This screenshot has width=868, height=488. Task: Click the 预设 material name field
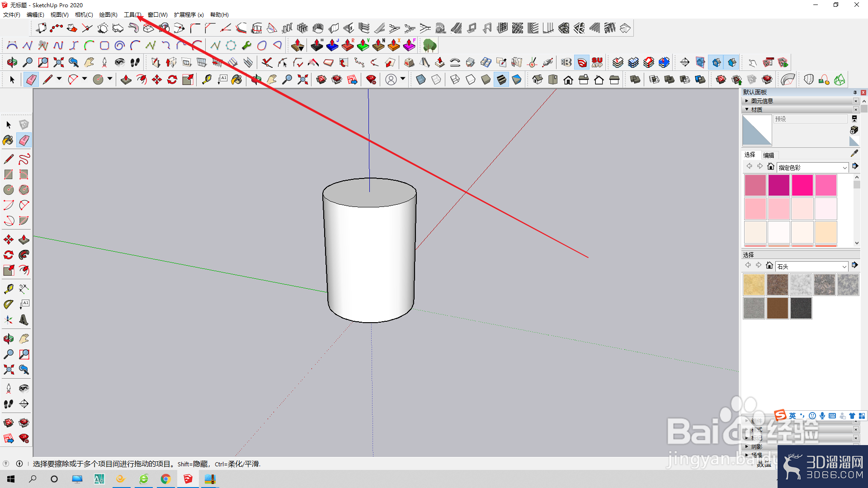click(x=810, y=119)
